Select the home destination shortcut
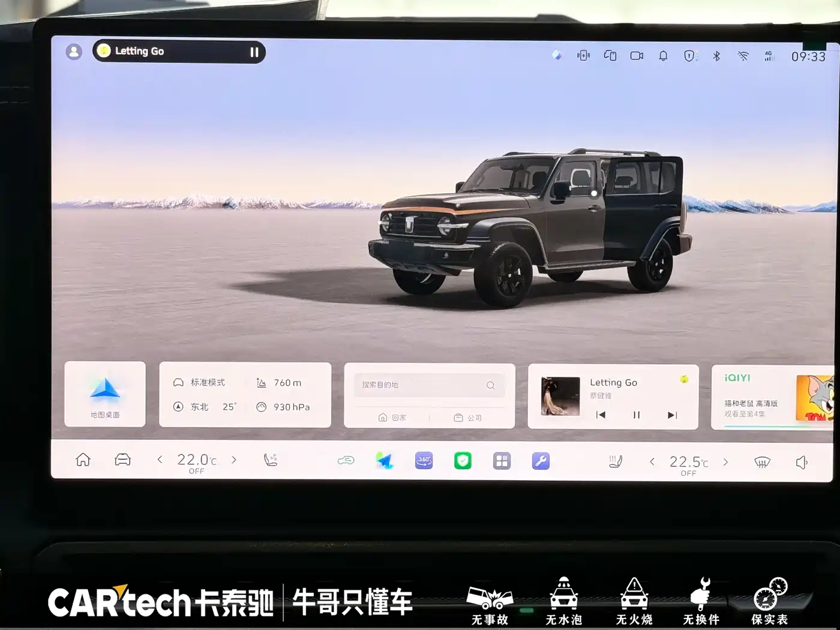 click(x=392, y=418)
